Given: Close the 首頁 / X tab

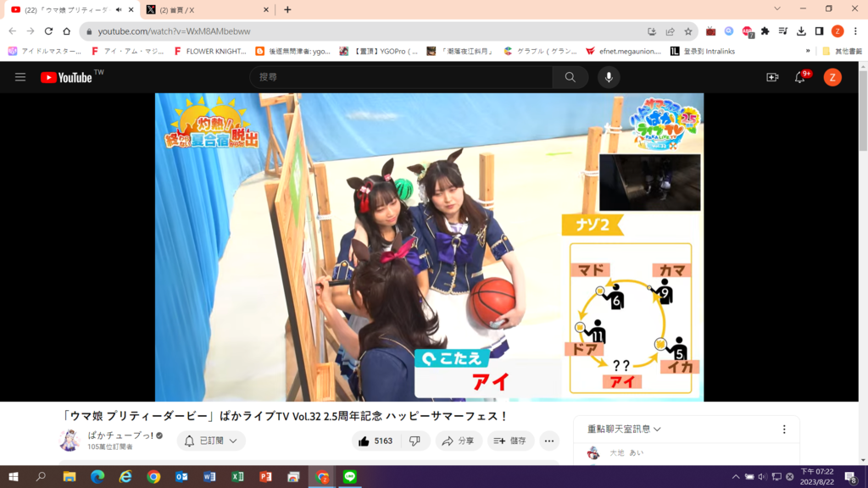Looking at the screenshot, I should click(x=265, y=10).
